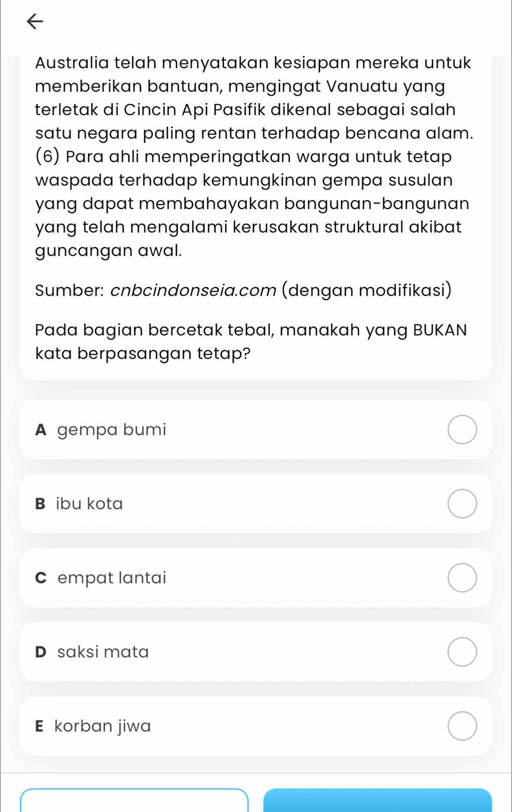The width and height of the screenshot is (512, 812).
Task: Click the cnbcindonseia.com source text
Action: coord(193,291)
